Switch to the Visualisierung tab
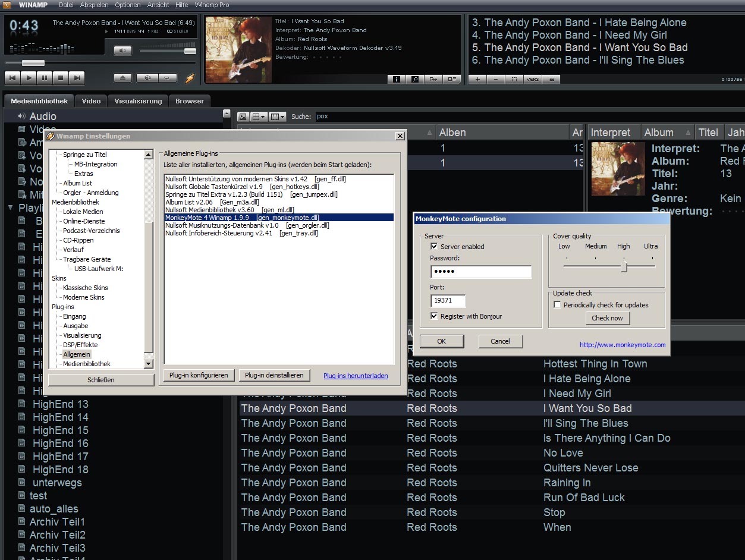 pos(138,101)
